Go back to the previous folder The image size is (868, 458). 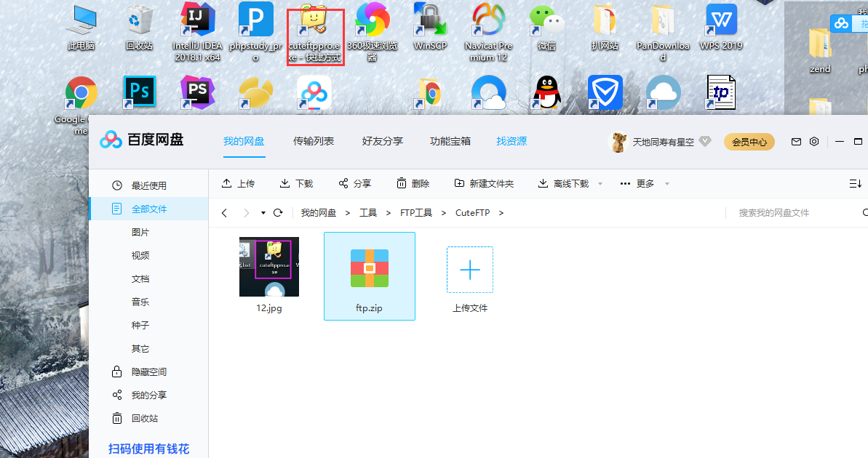tap(224, 213)
